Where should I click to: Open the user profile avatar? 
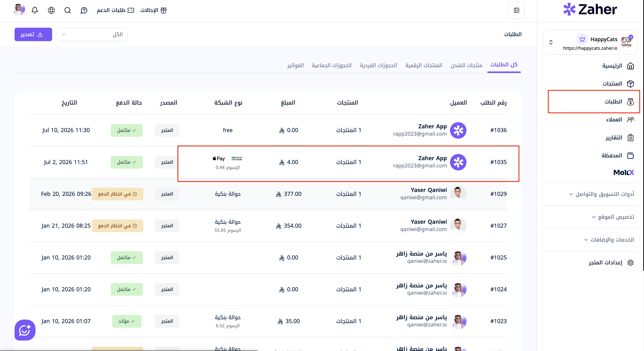coord(19,10)
